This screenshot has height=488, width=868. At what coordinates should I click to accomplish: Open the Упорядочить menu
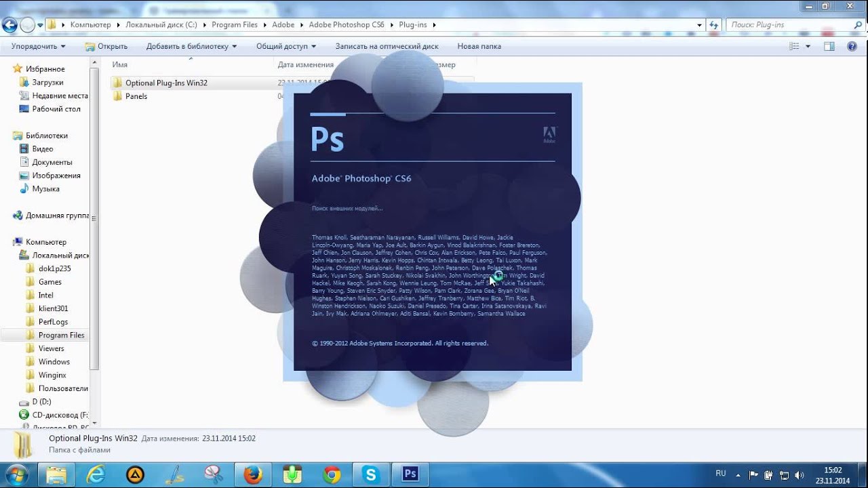tap(39, 46)
